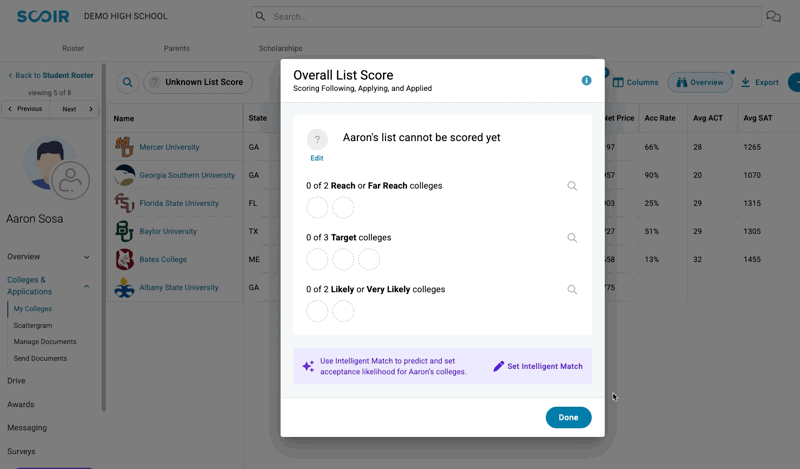Toggle the Overview view button
800x469 pixels.
[x=699, y=82]
